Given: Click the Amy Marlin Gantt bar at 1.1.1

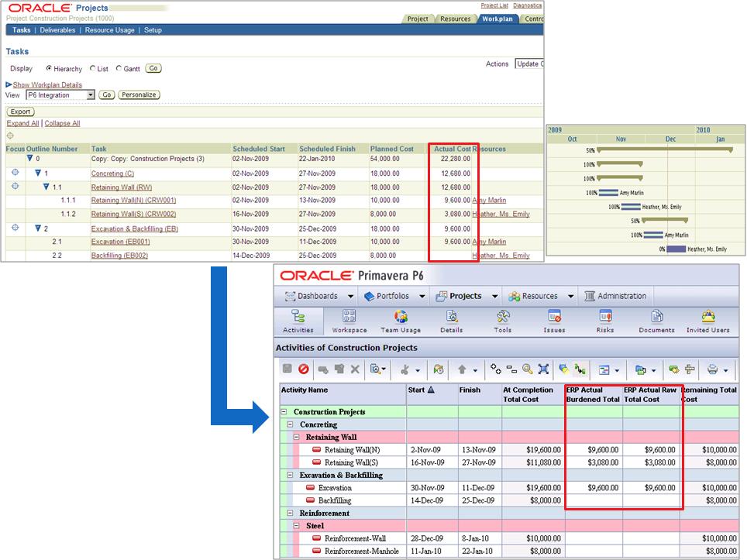Looking at the screenshot, I should click(x=608, y=193).
